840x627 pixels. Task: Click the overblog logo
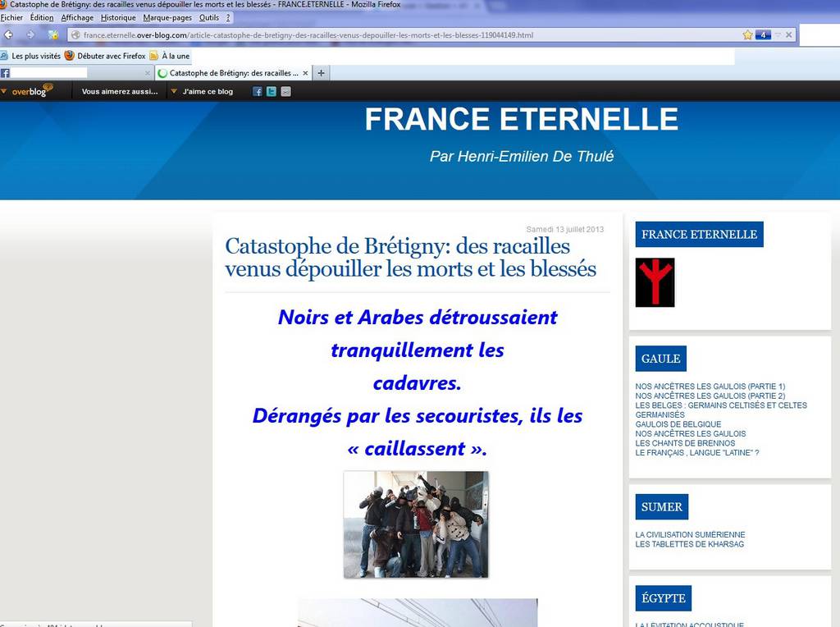point(32,90)
